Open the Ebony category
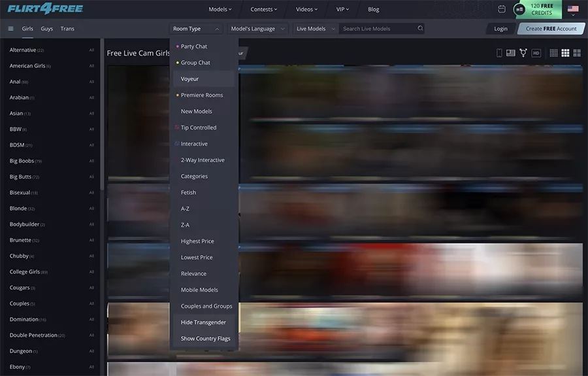The image size is (588, 376). coord(20,367)
